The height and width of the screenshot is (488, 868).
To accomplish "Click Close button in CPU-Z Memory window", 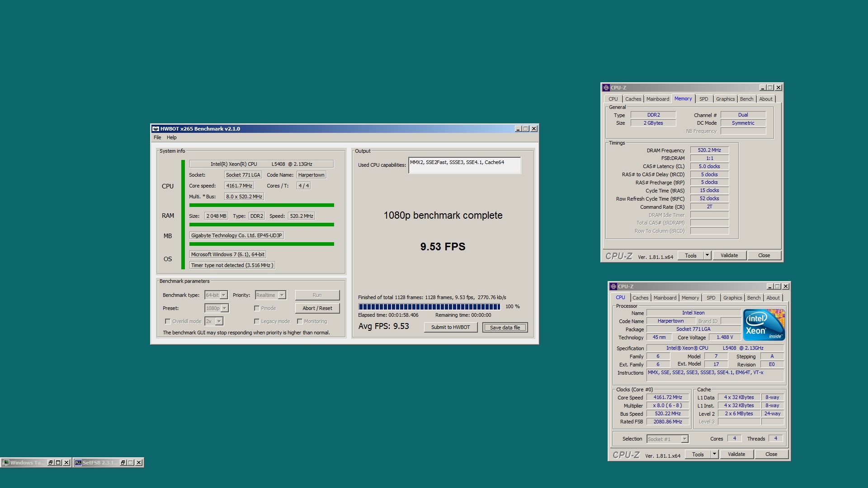I will coord(764,255).
